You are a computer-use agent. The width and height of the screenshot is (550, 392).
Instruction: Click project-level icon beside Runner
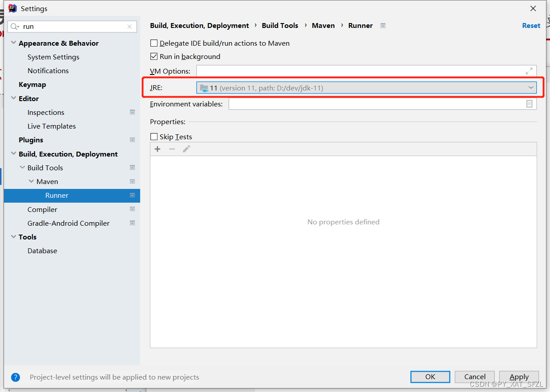click(132, 195)
